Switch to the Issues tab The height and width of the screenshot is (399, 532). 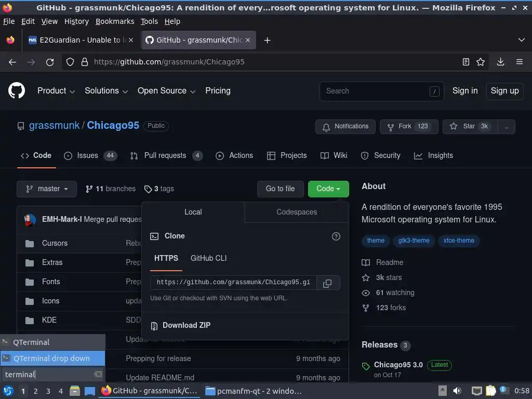90,156
